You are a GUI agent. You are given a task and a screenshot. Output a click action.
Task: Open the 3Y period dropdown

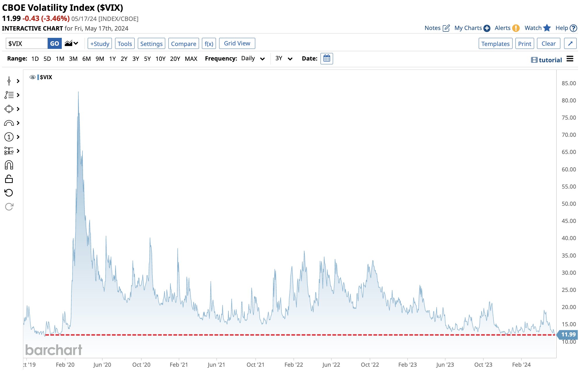(284, 58)
